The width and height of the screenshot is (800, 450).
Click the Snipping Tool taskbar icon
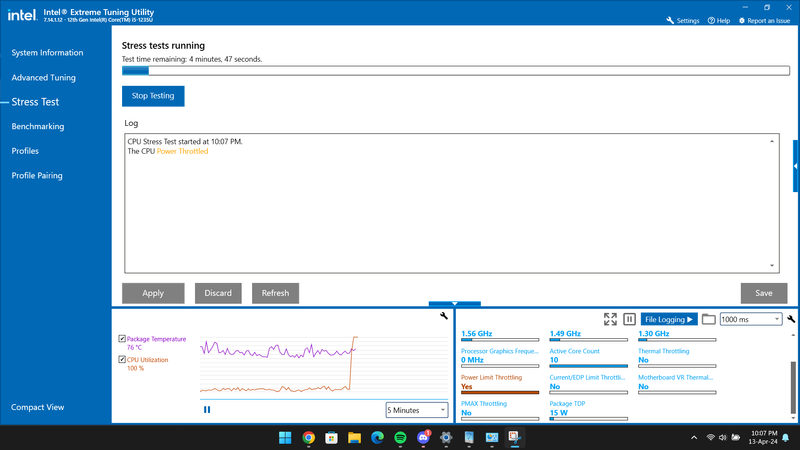514,438
